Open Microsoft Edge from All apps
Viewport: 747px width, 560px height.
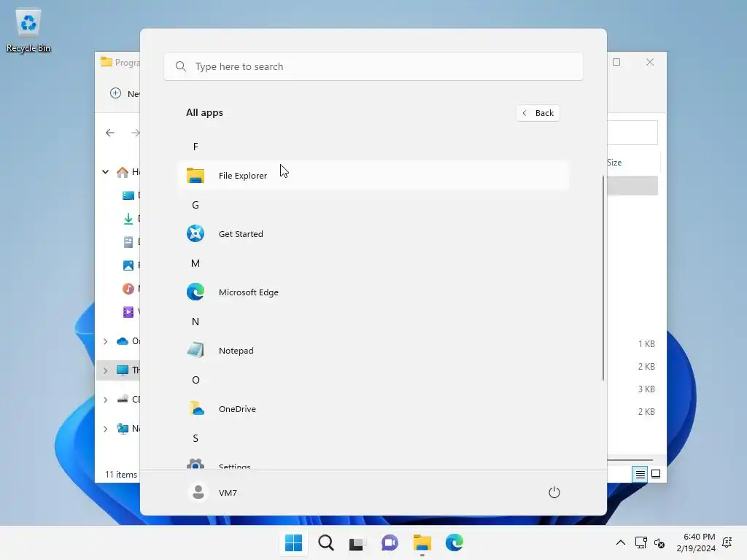(373, 292)
